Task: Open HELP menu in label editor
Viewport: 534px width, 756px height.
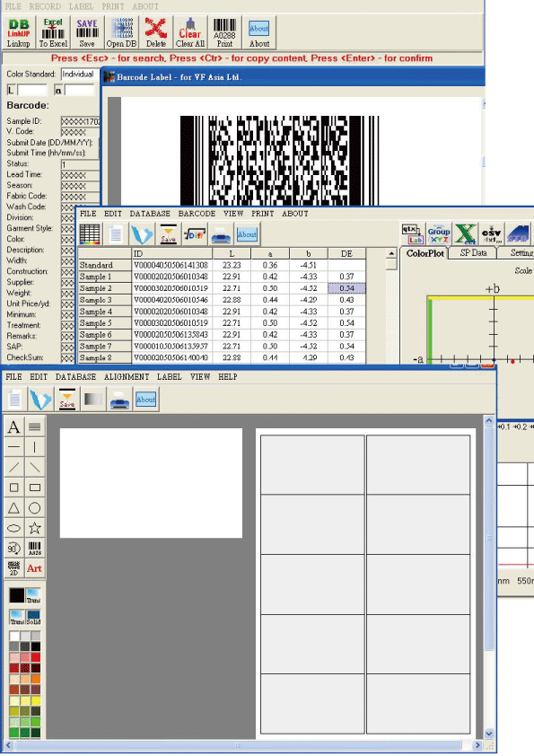Action: point(227,377)
